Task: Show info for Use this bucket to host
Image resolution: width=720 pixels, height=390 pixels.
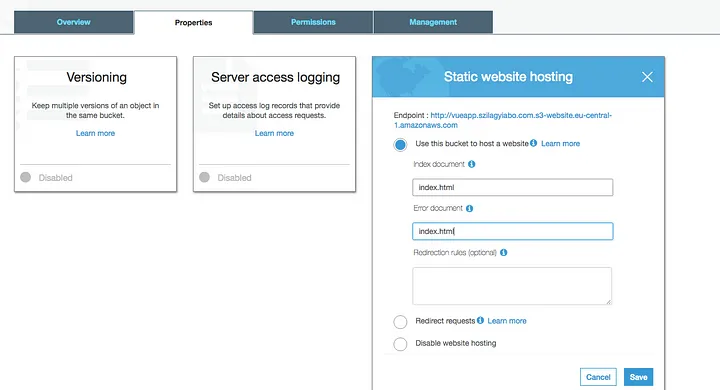Action: click(x=534, y=143)
